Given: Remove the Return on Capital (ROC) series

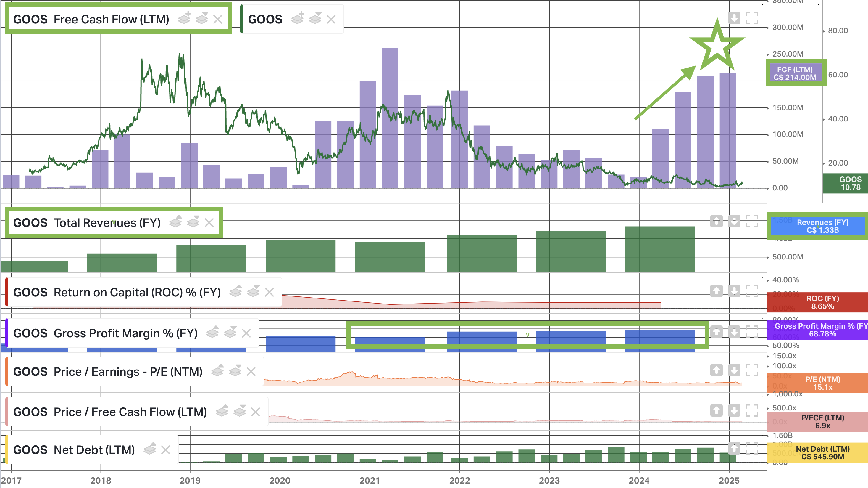Looking at the screenshot, I should tap(269, 292).
